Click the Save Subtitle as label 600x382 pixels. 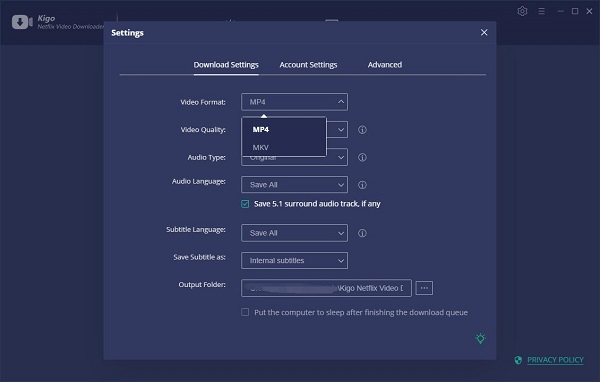(x=199, y=257)
